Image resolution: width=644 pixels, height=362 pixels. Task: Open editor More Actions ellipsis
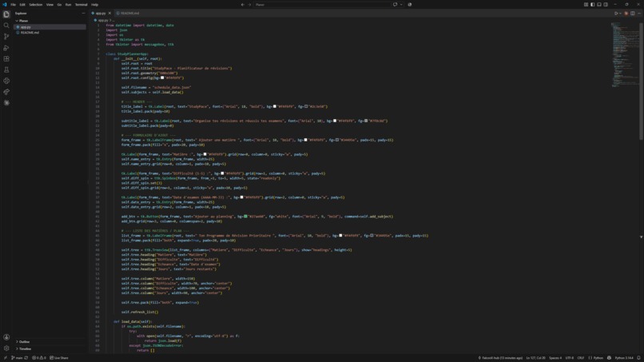pos(639,13)
